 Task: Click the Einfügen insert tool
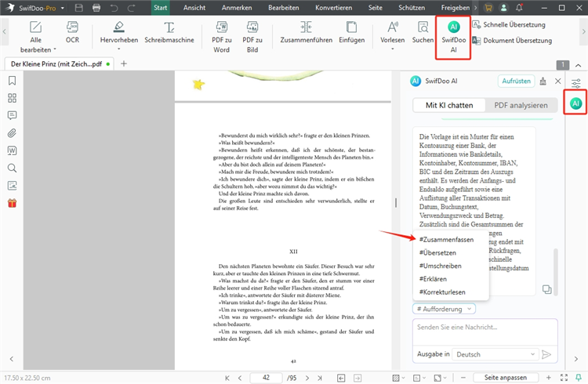click(x=352, y=32)
